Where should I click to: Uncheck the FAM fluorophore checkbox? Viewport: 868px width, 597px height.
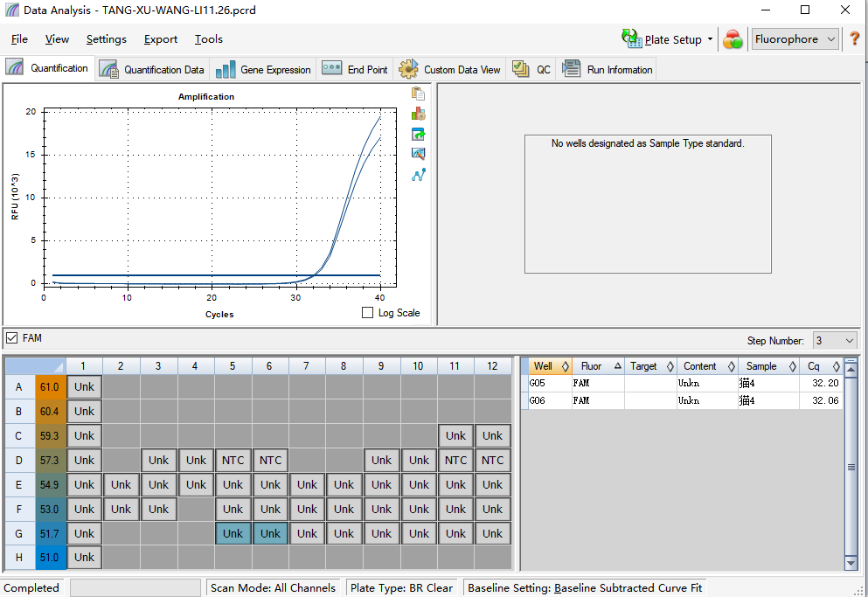coord(11,337)
